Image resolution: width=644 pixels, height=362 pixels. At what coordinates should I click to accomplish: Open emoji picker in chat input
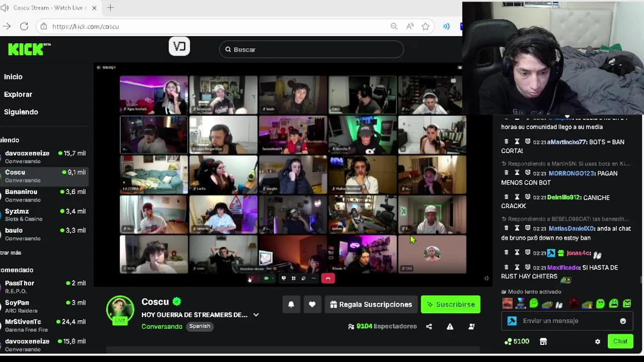point(623,321)
